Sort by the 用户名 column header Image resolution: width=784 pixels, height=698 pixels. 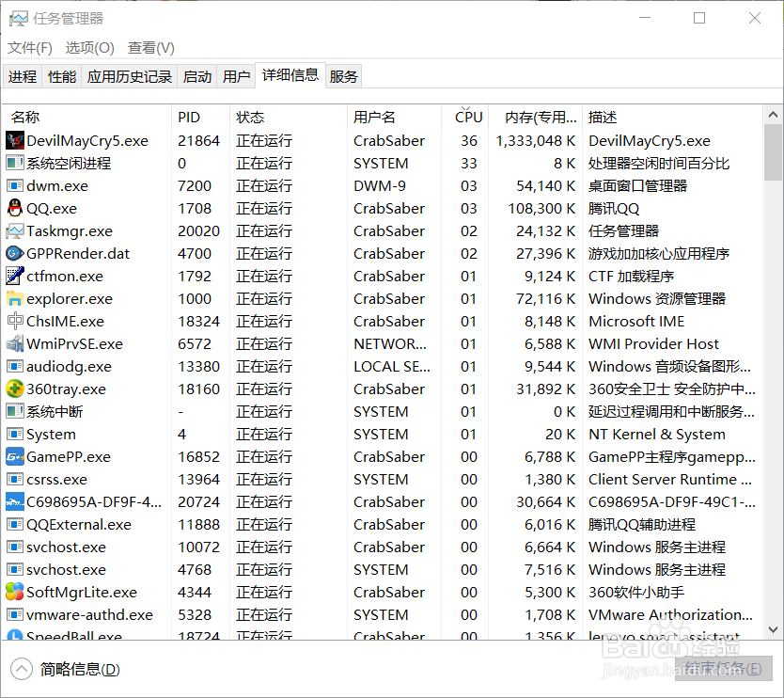pos(395,117)
